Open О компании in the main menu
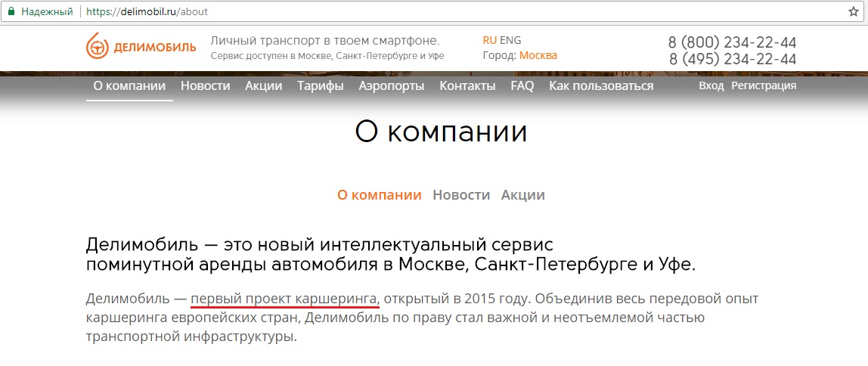Image resolution: width=868 pixels, height=366 pixels. coord(129,85)
